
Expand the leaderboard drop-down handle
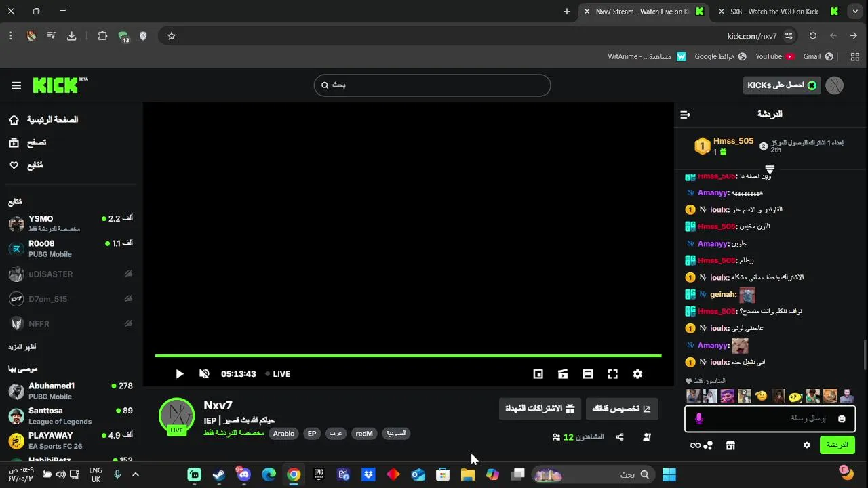(x=770, y=169)
